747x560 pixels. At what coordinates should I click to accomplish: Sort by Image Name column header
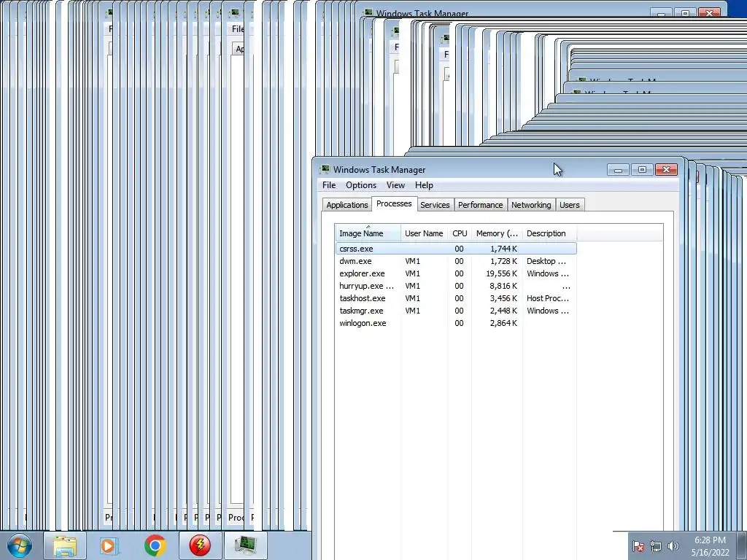(368, 233)
